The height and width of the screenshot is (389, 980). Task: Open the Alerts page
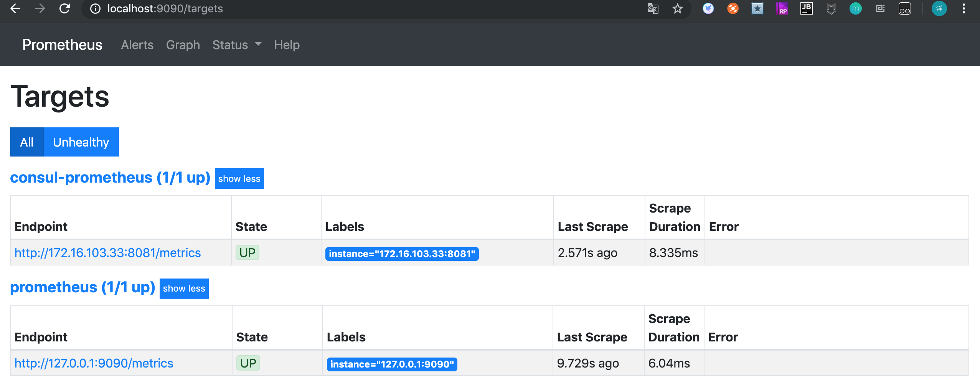pyautogui.click(x=137, y=45)
